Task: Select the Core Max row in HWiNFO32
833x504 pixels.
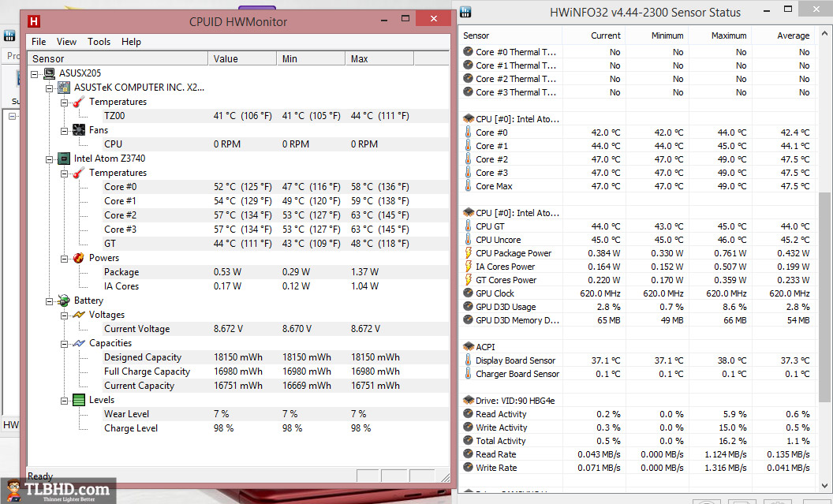Action: [637, 186]
